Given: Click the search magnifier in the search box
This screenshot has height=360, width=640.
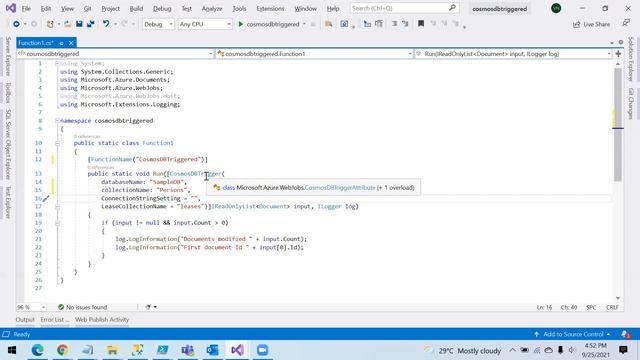Looking at the screenshot, I should click(x=452, y=8).
